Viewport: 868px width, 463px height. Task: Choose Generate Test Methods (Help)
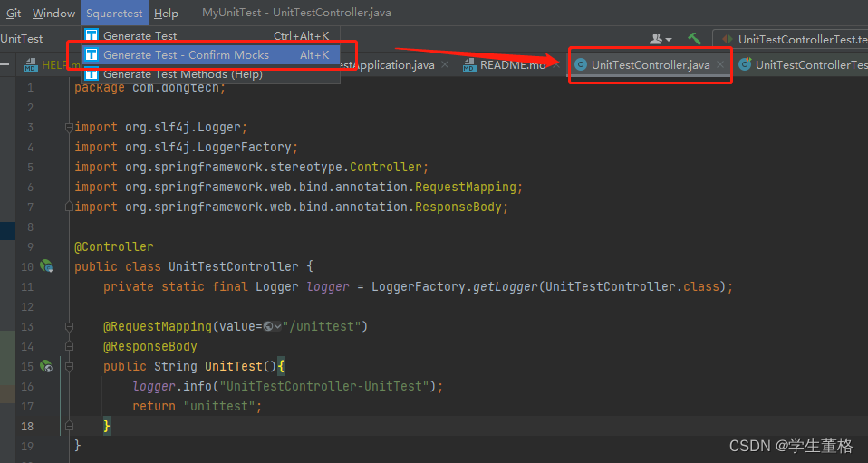210,73
